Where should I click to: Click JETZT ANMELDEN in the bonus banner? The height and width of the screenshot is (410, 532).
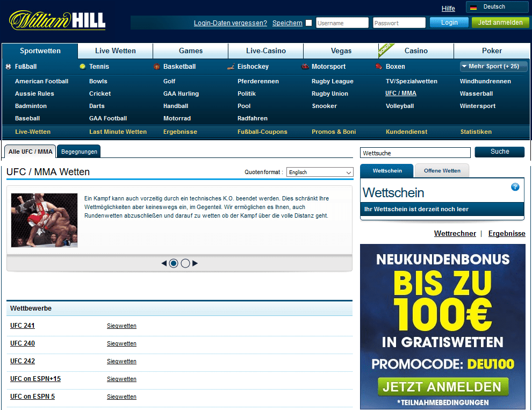point(443,387)
